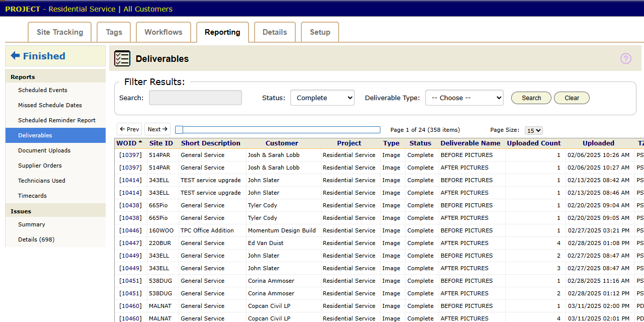644x322 pixels.
Task: Click the help question mark icon
Action: pyautogui.click(x=626, y=59)
